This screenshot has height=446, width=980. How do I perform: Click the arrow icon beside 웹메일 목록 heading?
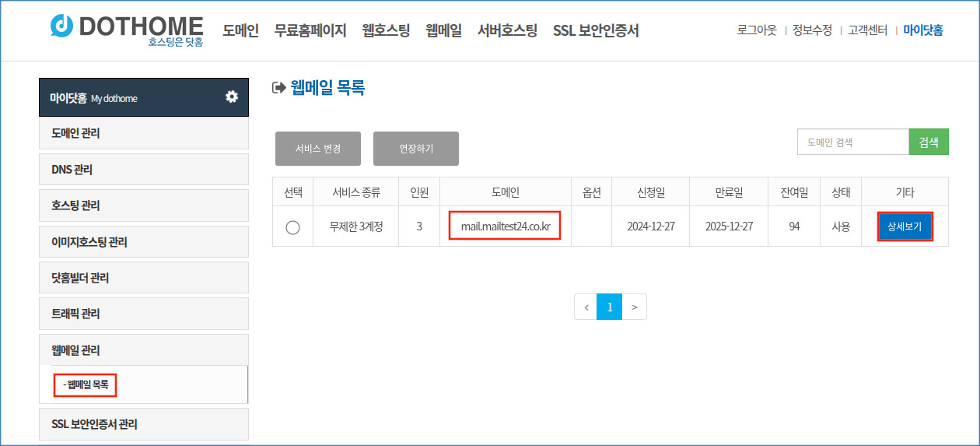tap(278, 88)
